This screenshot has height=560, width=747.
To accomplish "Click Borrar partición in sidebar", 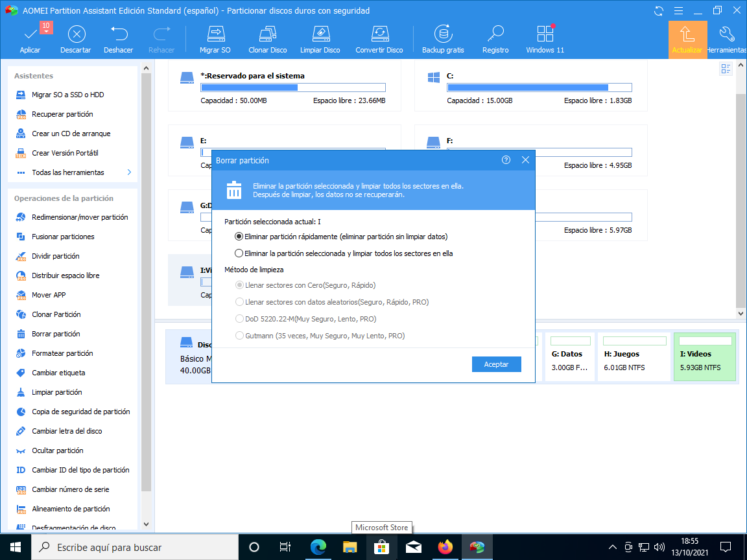I will [x=56, y=334].
